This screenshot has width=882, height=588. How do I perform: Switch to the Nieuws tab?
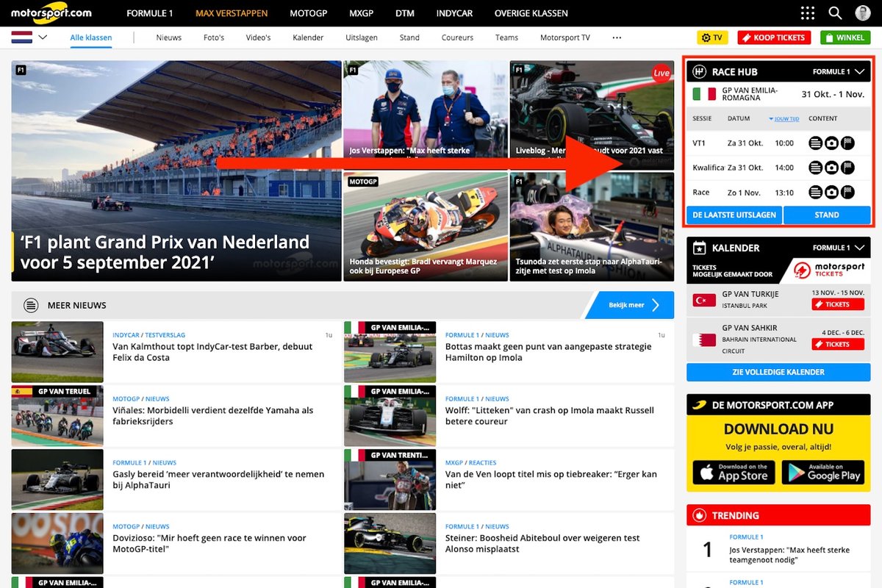tap(169, 37)
